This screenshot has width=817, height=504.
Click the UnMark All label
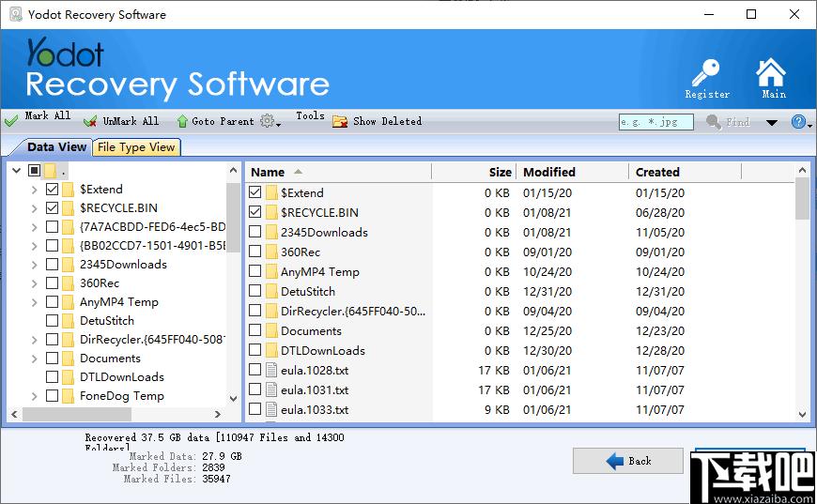131,121
